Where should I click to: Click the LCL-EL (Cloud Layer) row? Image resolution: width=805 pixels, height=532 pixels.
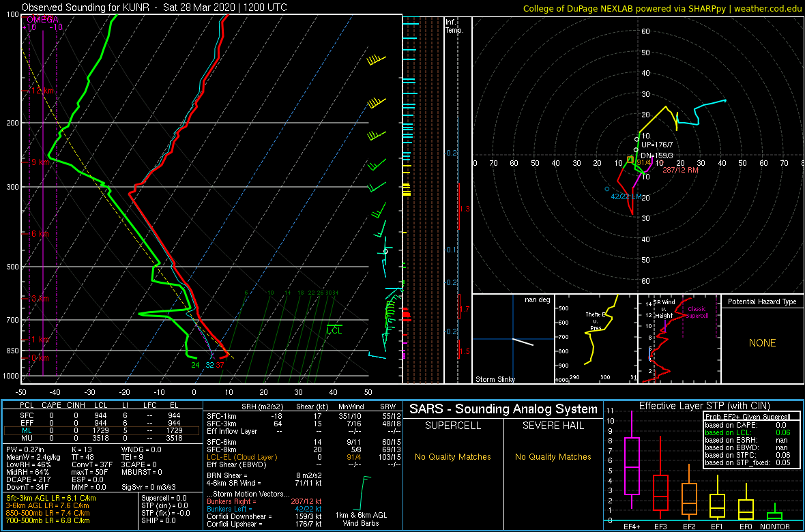pos(303,457)
